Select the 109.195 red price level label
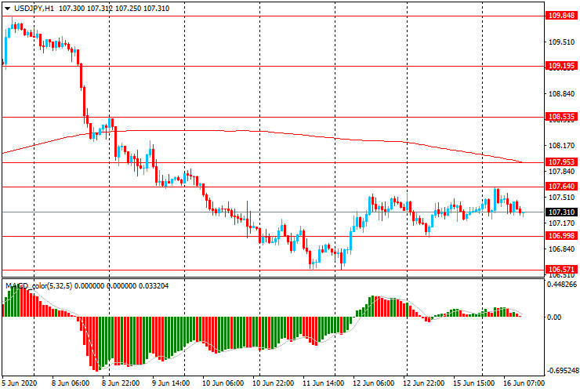This screenshot has width=580, height=392. point(561,66)
